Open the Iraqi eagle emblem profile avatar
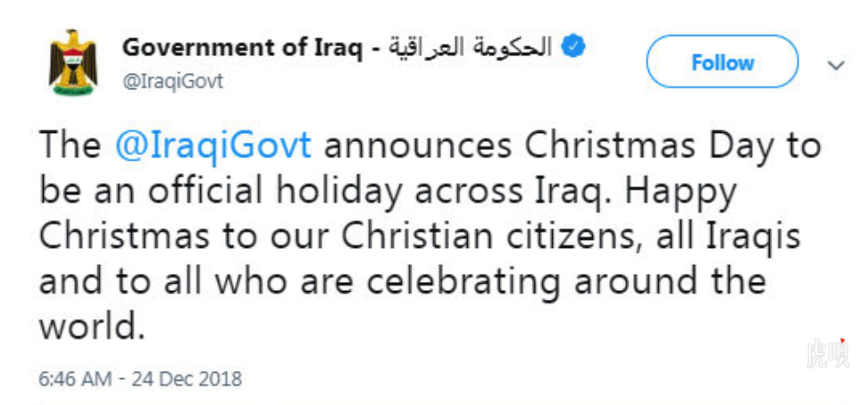 [x=72, y=63]
